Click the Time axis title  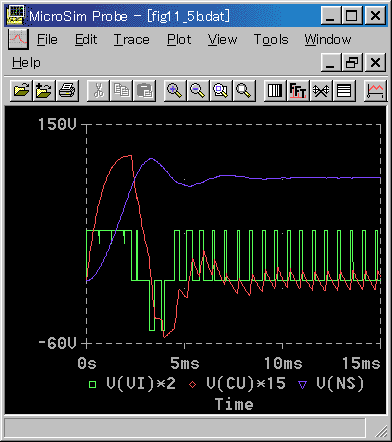pyautogui.click(x=234, y=404)
